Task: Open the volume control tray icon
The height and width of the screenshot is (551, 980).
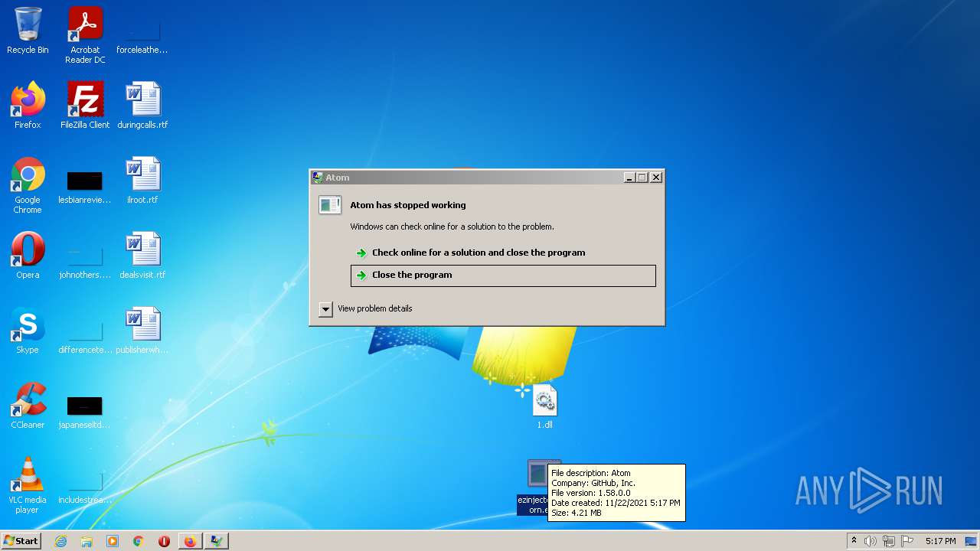Action: point(871,541)
